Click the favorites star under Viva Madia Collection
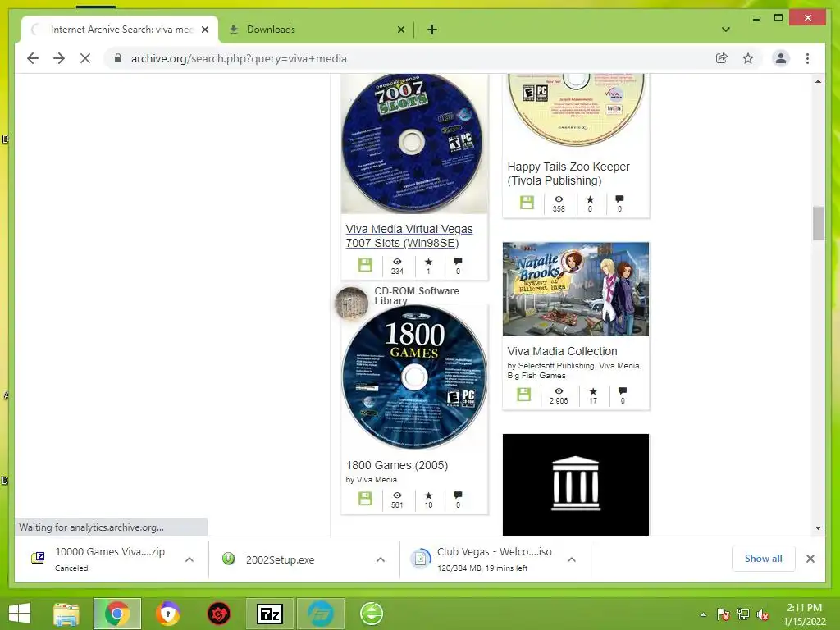Viewport: 840px width, 630px height. click(593, 391)
